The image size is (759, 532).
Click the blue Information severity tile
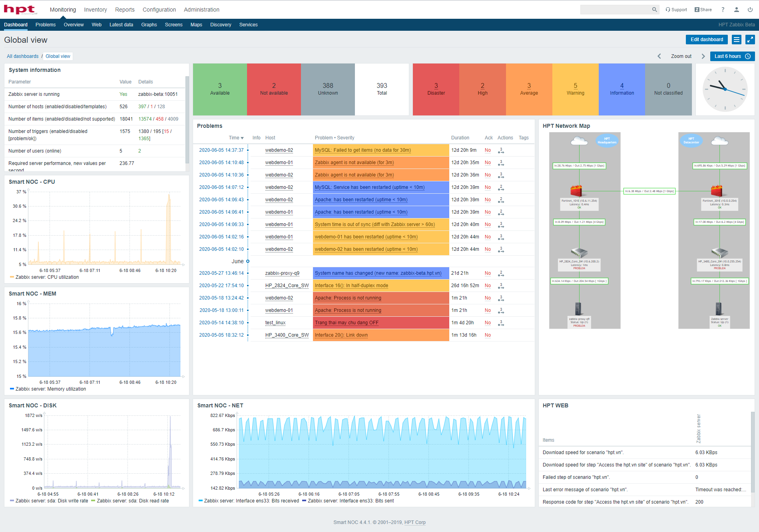(622, 89)
